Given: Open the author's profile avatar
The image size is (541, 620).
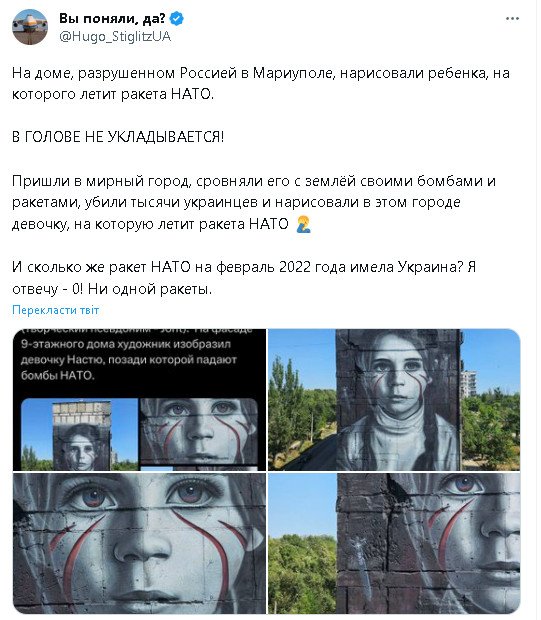Looking at the screenshot, I should click(30, 27).
